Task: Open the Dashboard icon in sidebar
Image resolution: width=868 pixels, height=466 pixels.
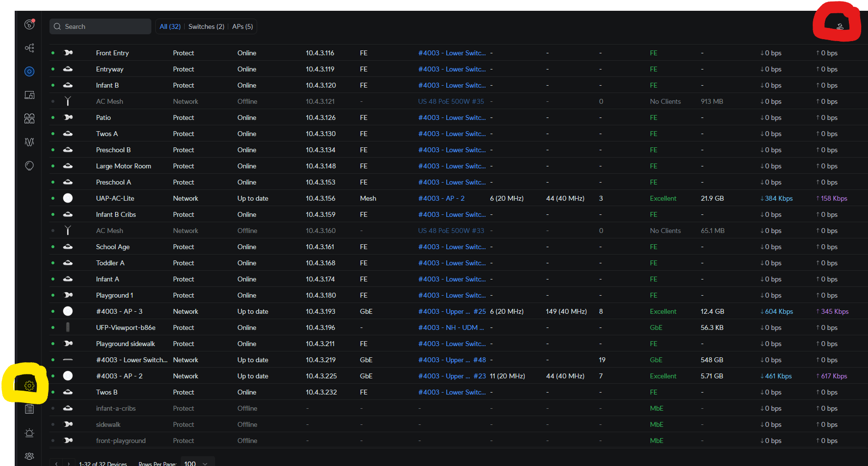Action: click(x=29, y=24)
